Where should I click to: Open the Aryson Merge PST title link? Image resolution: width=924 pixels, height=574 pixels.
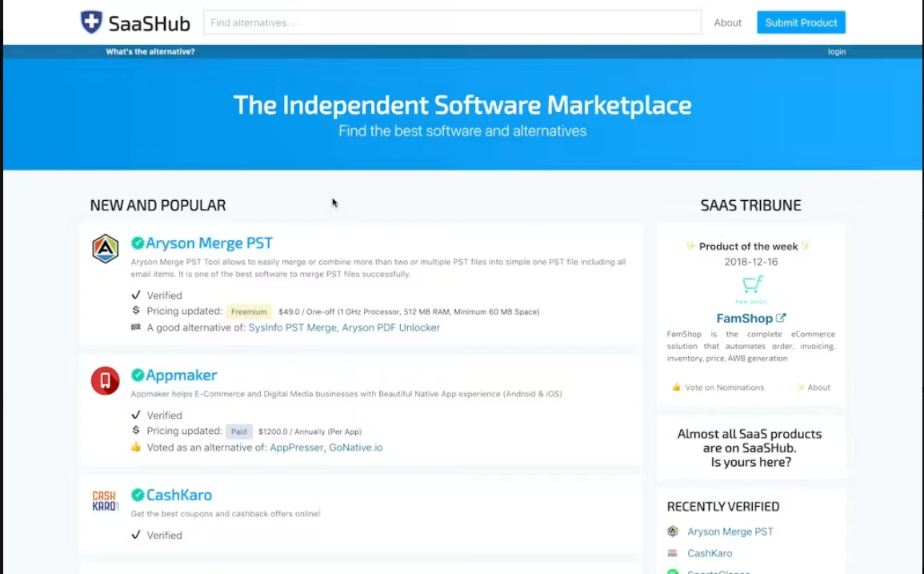209,243
